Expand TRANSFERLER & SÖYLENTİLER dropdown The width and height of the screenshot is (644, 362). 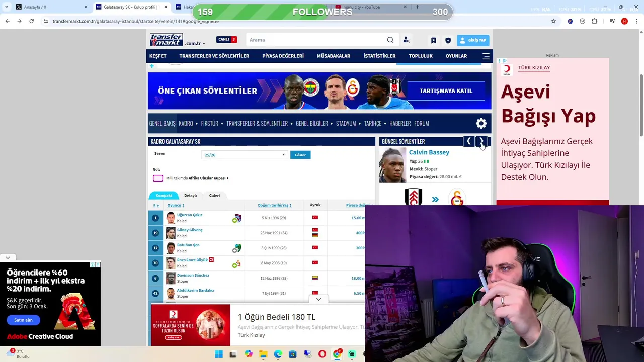click(x=259, y=123)
